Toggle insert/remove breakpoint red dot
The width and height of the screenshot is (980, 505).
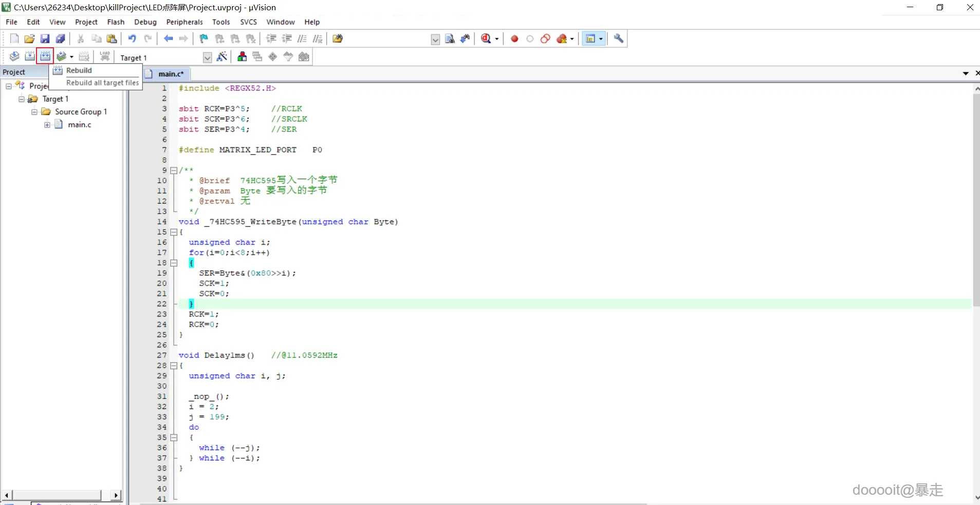[514, 39]
